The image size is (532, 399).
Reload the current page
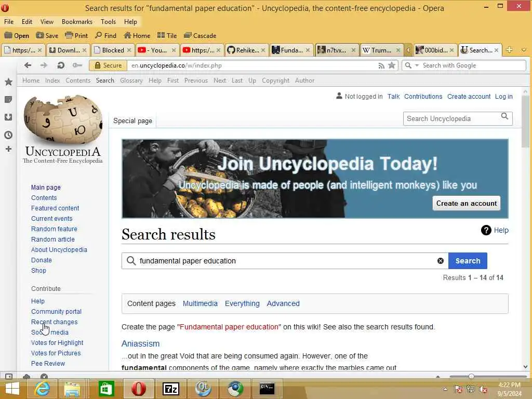coord(61,65)
